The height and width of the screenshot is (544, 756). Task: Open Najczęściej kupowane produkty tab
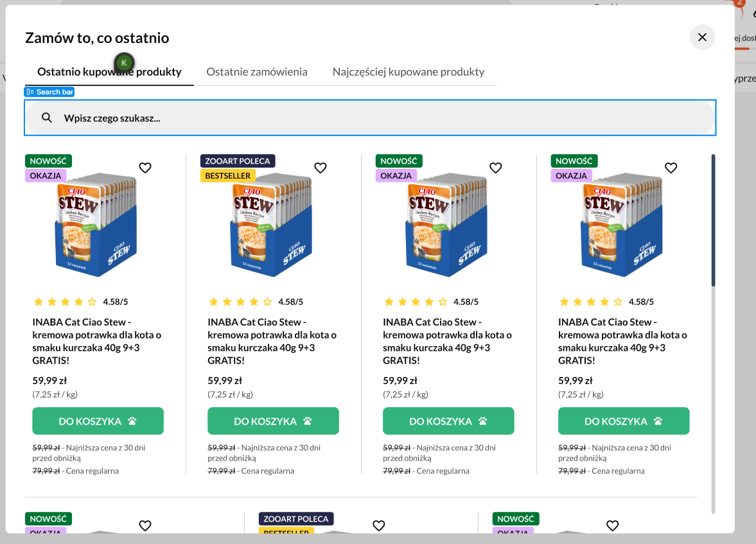point(409,72)
